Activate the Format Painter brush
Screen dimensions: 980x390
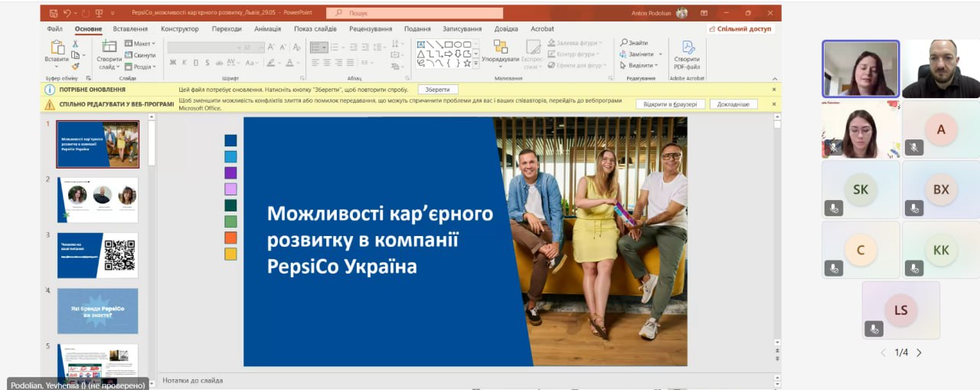click(75, 66)
